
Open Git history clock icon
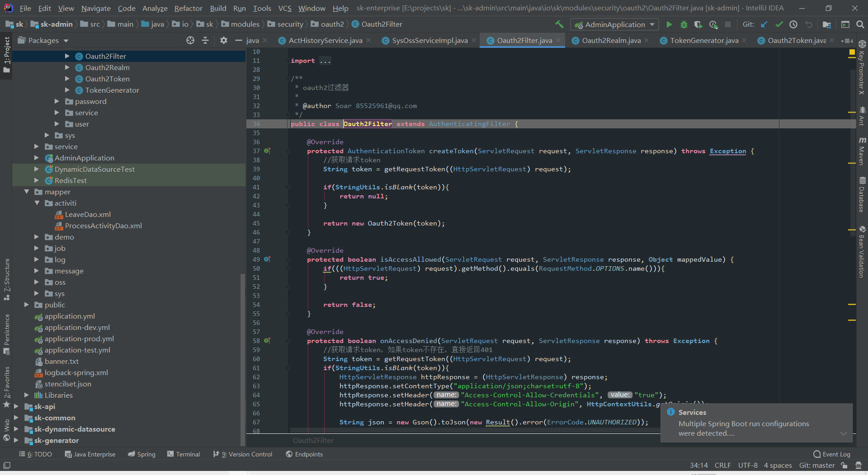793,24
